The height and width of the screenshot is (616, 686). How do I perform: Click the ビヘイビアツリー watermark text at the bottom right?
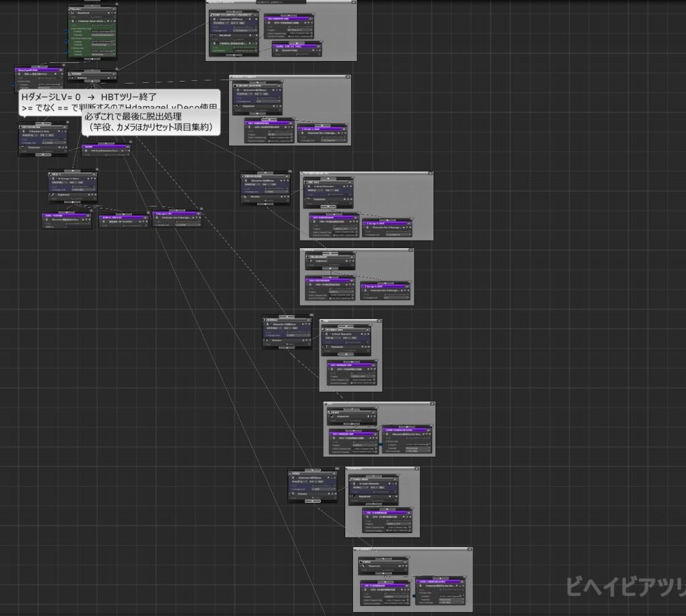[x=623, y=587]
